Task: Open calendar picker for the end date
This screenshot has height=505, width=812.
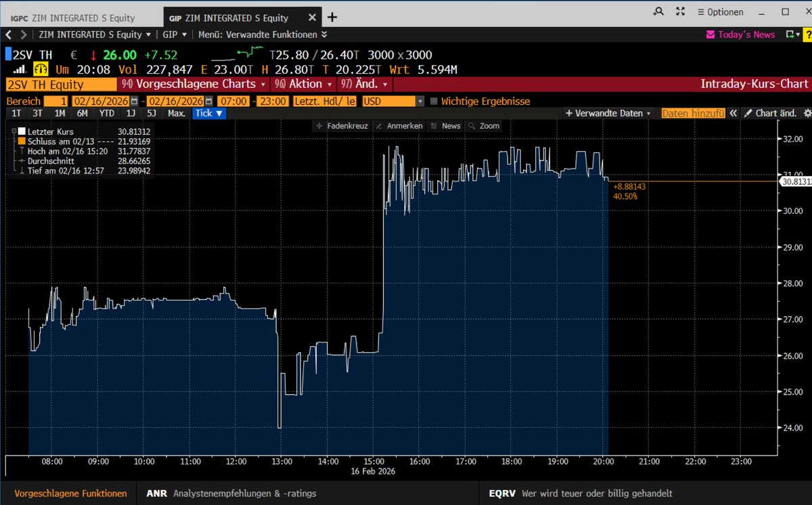Action: tap(209, 102)
